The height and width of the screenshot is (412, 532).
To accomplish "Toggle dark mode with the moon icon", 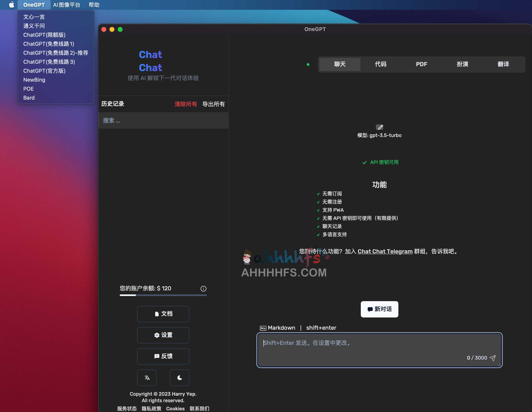I will tap(179, 378).
